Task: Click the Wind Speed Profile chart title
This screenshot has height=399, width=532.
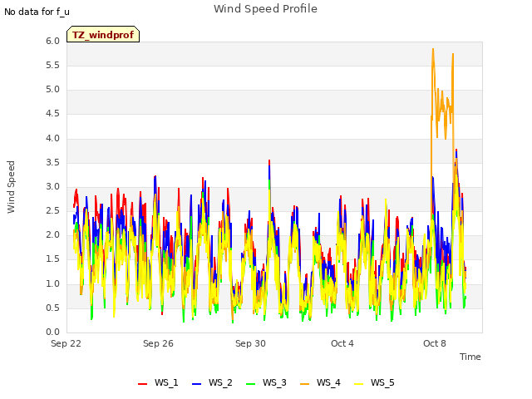Action: pos(265,9)
